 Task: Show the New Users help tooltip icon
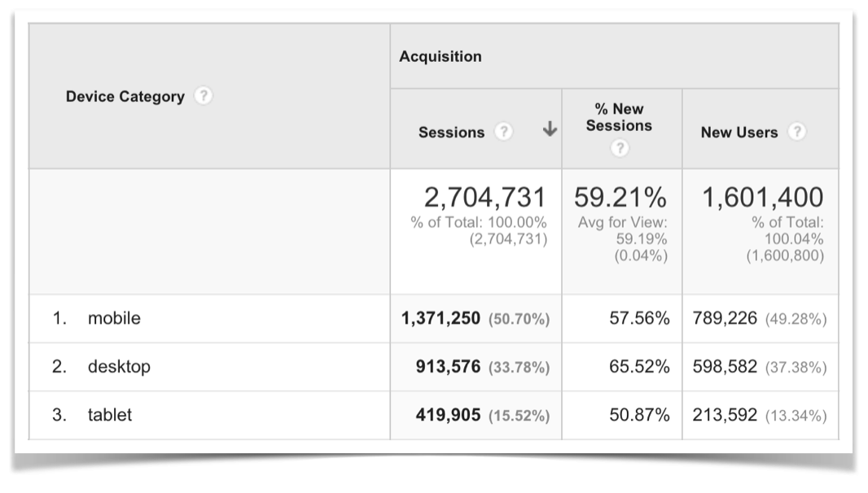click(797, 132)
